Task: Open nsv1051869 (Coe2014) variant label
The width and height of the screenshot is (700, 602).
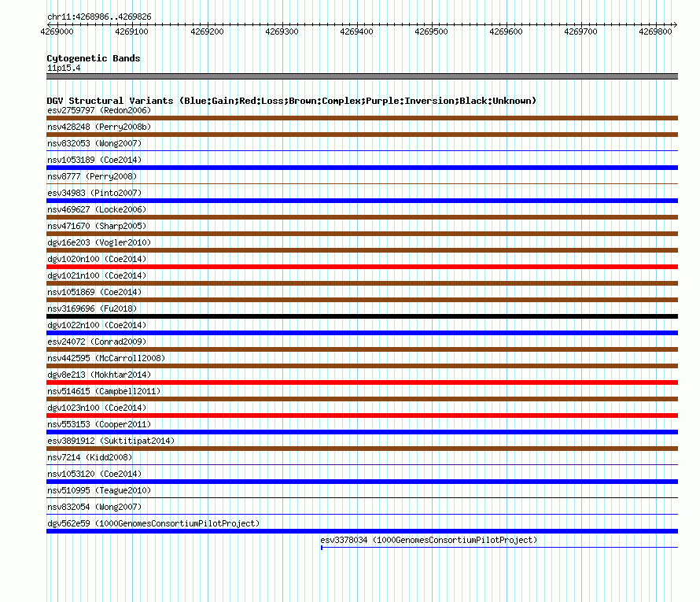Action: click(x=94, y=292)
